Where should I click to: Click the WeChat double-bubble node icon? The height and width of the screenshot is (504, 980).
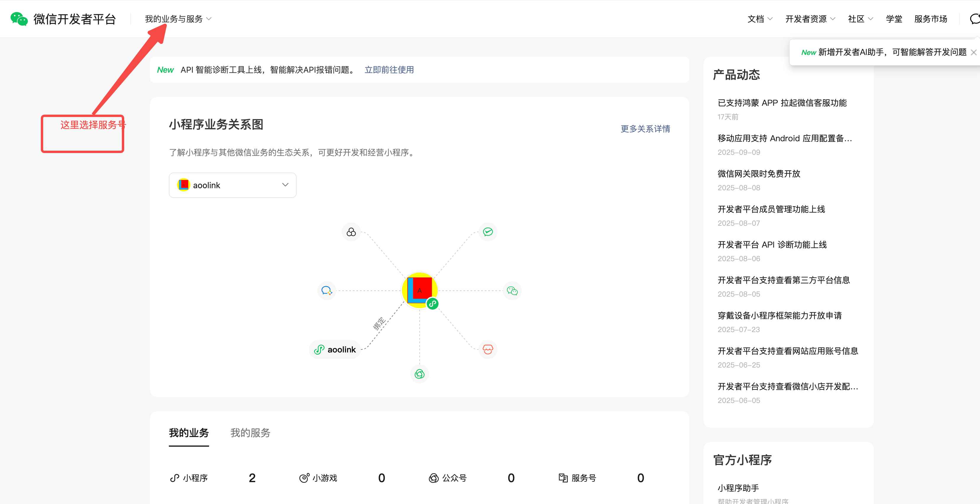tap(512, 291)
